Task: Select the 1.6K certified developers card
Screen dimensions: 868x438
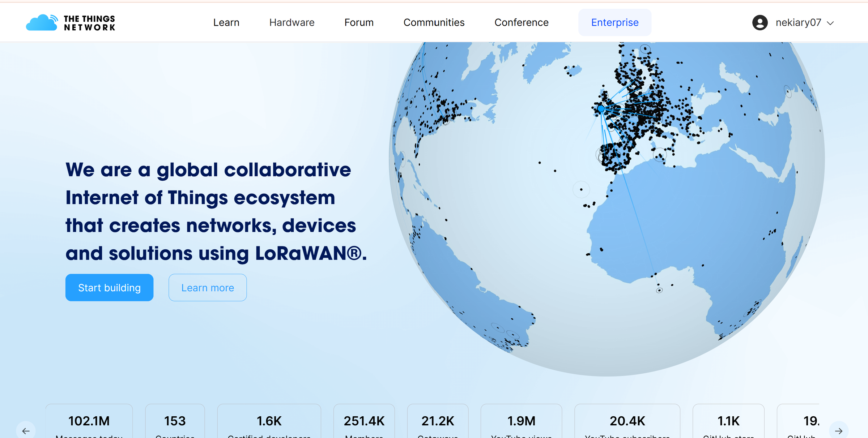Action: pyautogui.click(x=269, y=421)
